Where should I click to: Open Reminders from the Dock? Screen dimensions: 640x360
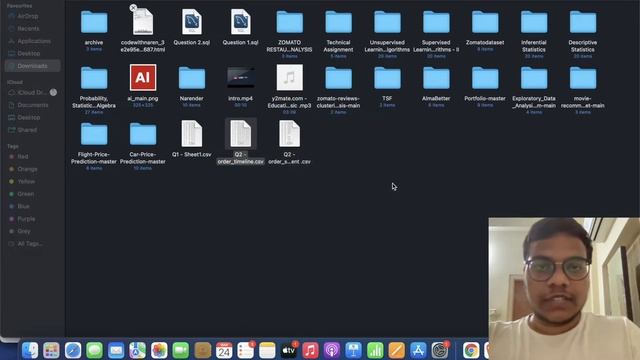pyautogui.click(x=246, y=350)
